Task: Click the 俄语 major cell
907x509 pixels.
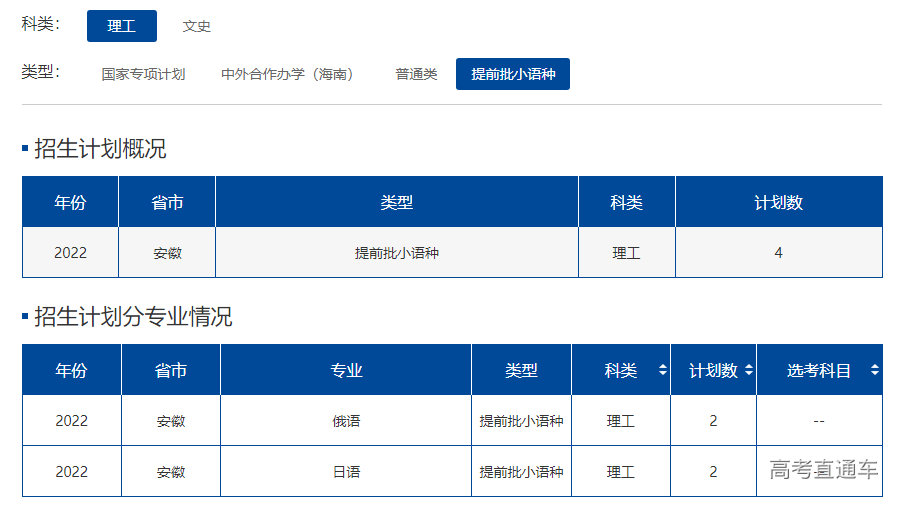Action: pos(346,421)
